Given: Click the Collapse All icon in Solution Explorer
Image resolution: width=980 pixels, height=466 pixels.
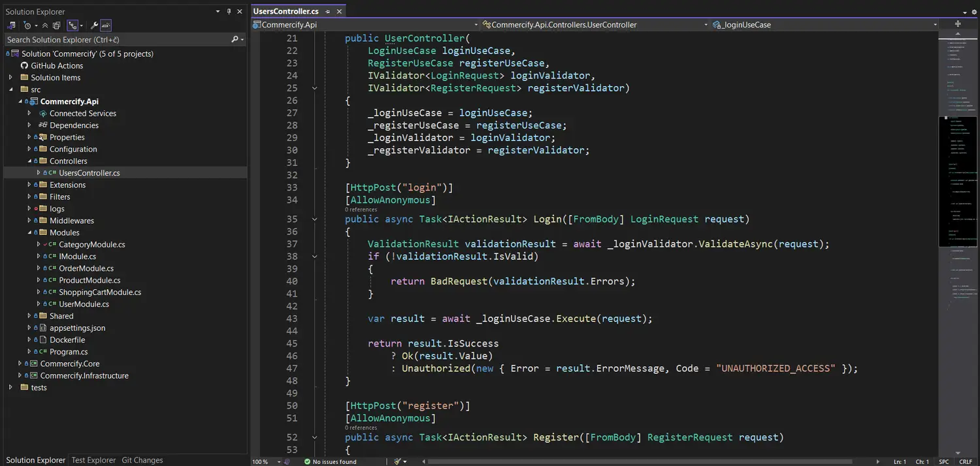Looking at the screenshot, I should click(45, 25).
